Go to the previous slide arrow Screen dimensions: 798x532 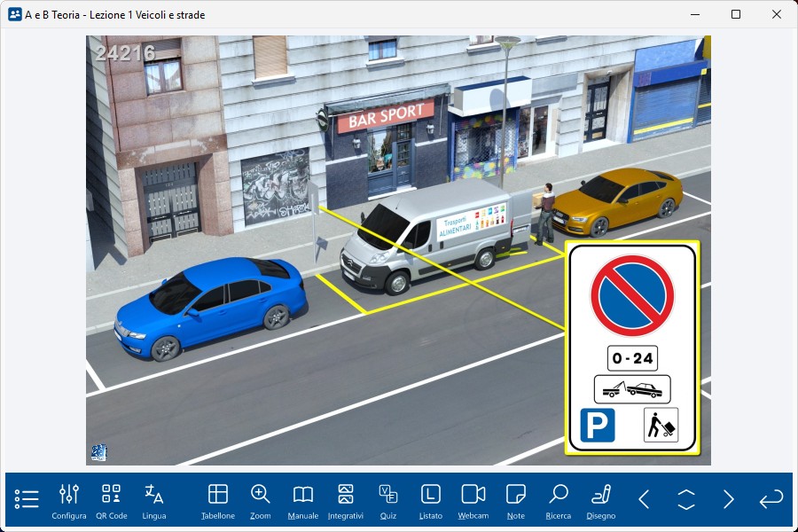pyautogui.click(x=644, y=499)
